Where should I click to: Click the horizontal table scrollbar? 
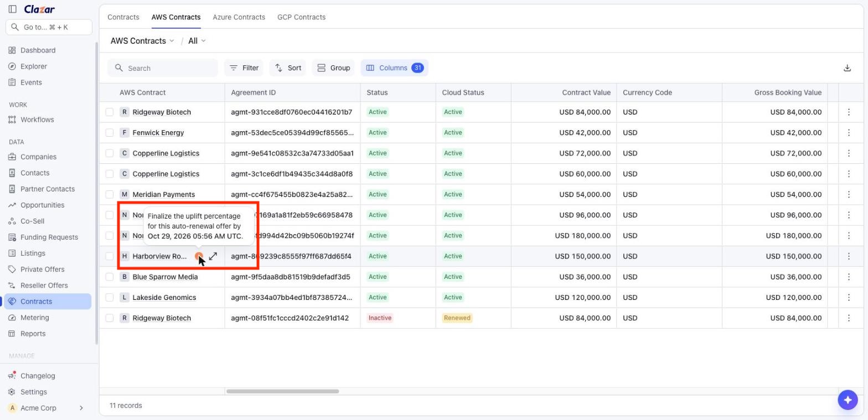tap(282, 391)
